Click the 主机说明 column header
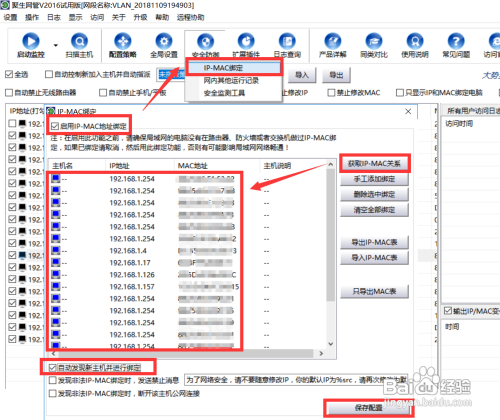This screenshot has width=500, height=420. click(293, 166)
